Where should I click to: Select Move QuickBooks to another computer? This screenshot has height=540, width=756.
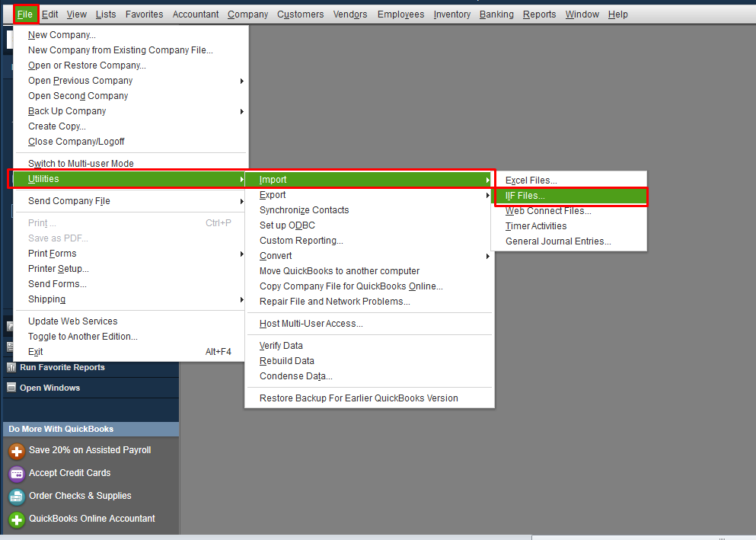[x=369, y=271]
